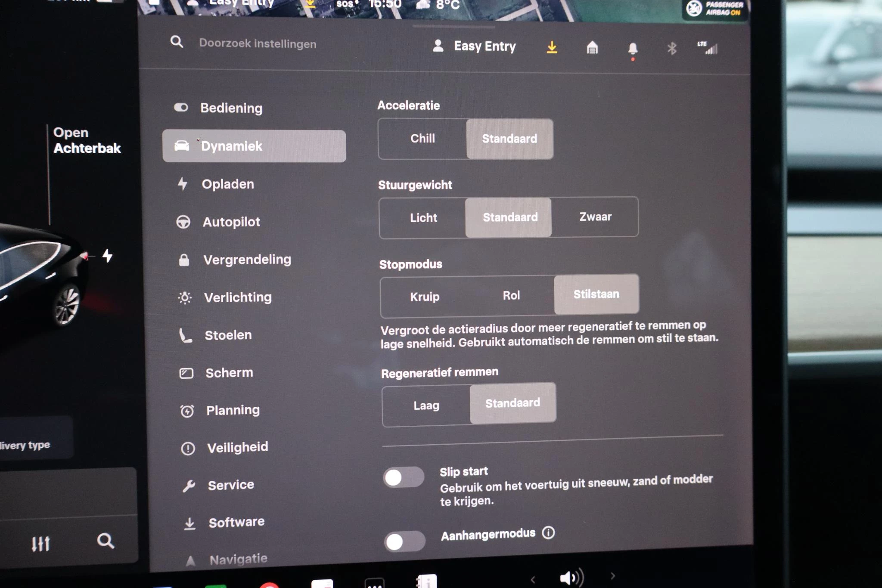This screenshot has height=588, width=882.
Task: Select Chill acceleration mode
Action: pos(422,139)
